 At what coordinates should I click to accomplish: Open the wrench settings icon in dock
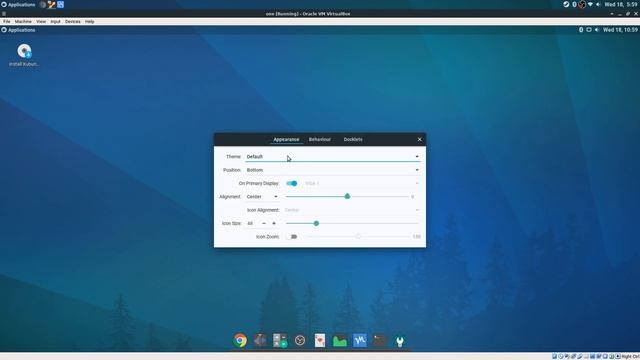(x=400, y=340)
